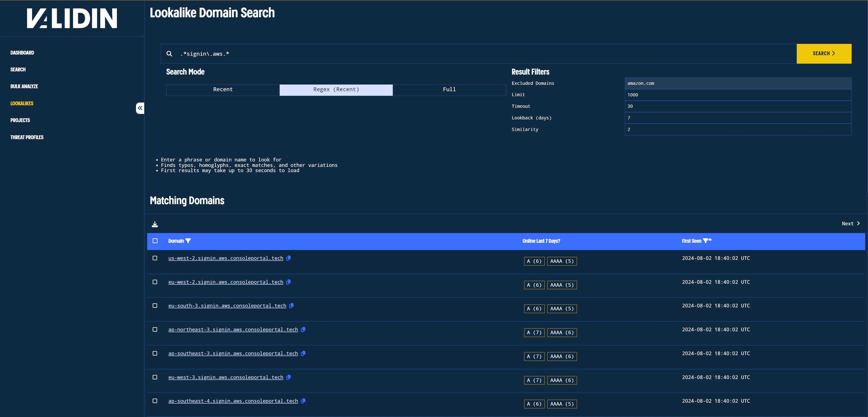
Task: Switch search mode to Full
Action: click(x=449, y=90)
